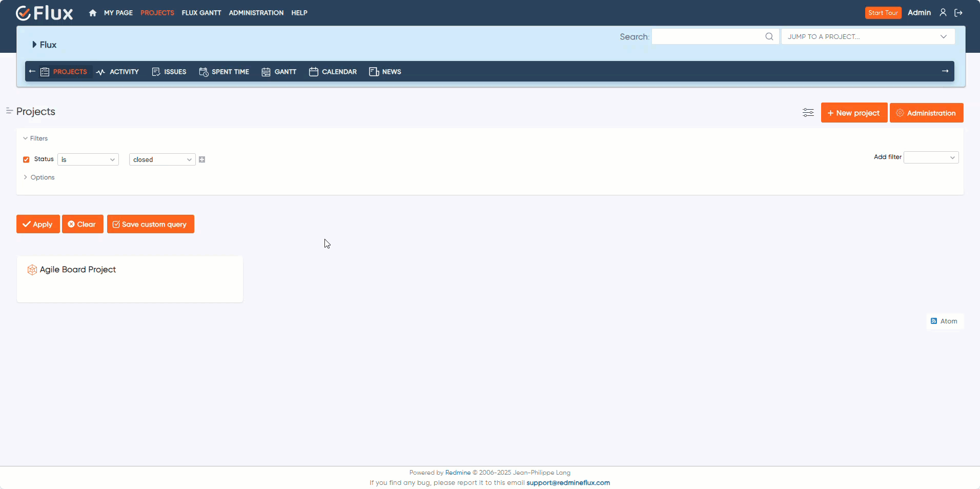Open Help menu
Viewport: 980px width, 489px height.
(x=299, y=13)
